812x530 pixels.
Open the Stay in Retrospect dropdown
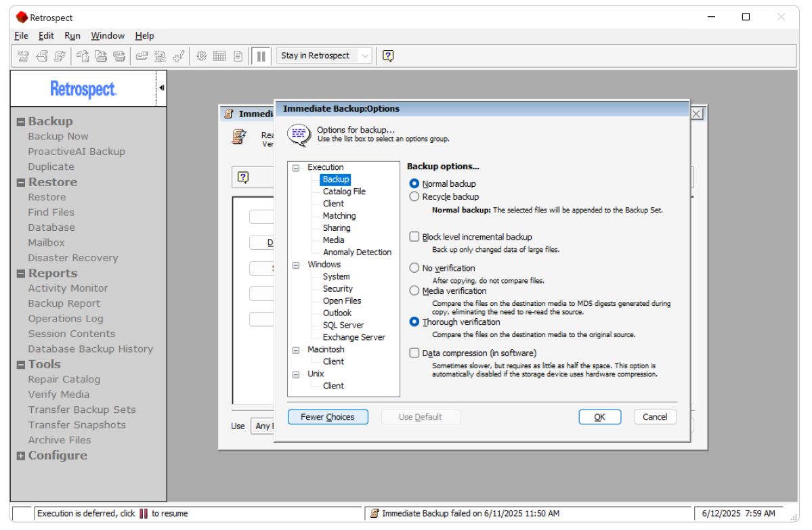[x=324, y=56]
